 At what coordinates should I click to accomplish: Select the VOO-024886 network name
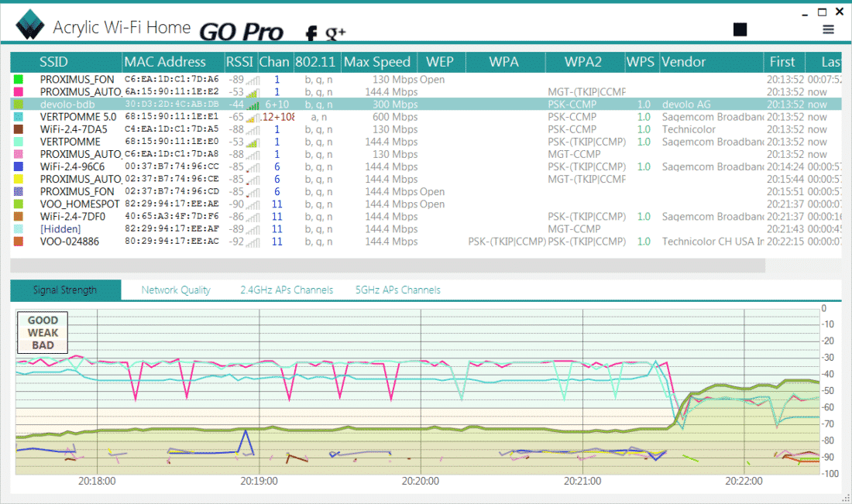point(70,242)
